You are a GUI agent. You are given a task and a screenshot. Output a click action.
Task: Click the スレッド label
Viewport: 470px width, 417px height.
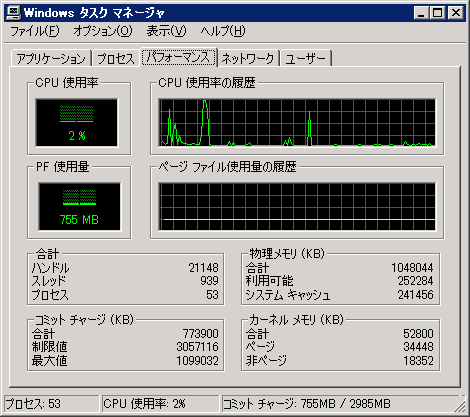coord(49,281)
